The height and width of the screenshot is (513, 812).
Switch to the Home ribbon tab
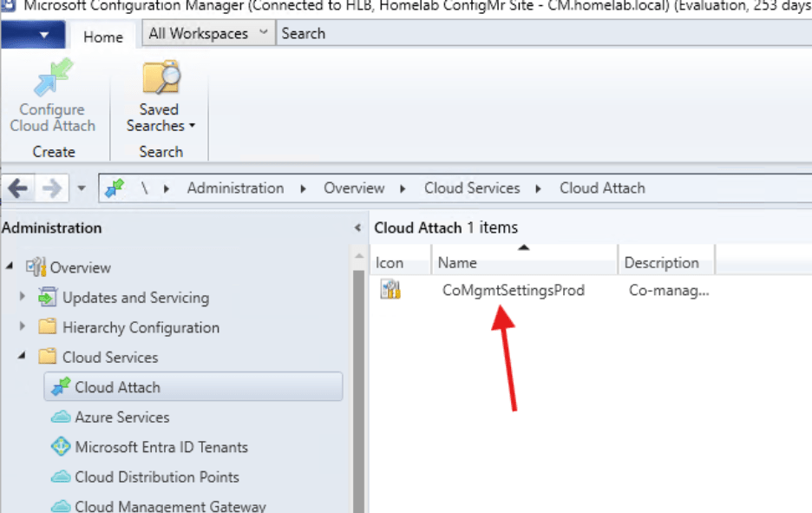[102, 36]
